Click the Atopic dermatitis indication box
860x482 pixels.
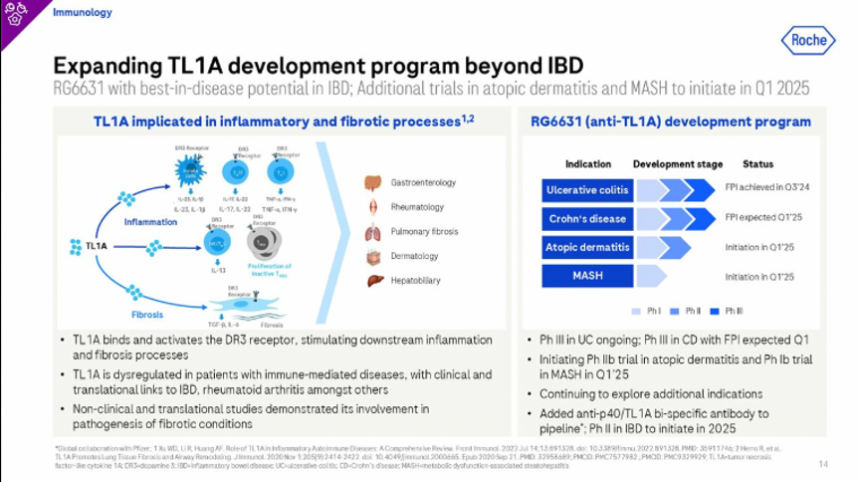587,247
